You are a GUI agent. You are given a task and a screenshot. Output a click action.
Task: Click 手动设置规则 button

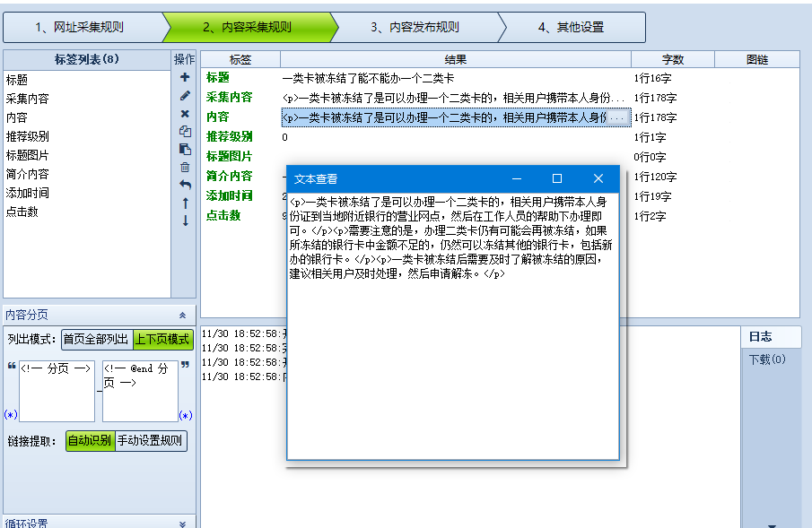(151, 441)
